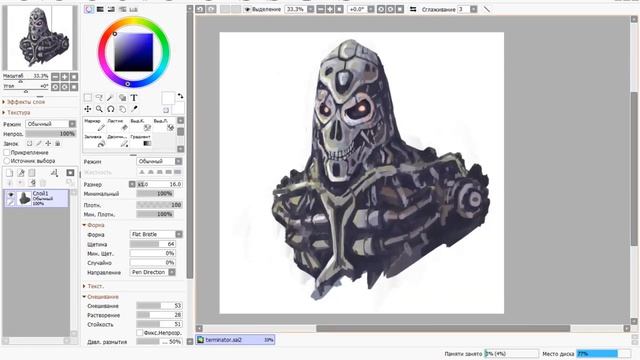The height and width of the screenshot is (360, 640).
Task: Enable the Прикрепление checkbox
Action: click(7, 152)
